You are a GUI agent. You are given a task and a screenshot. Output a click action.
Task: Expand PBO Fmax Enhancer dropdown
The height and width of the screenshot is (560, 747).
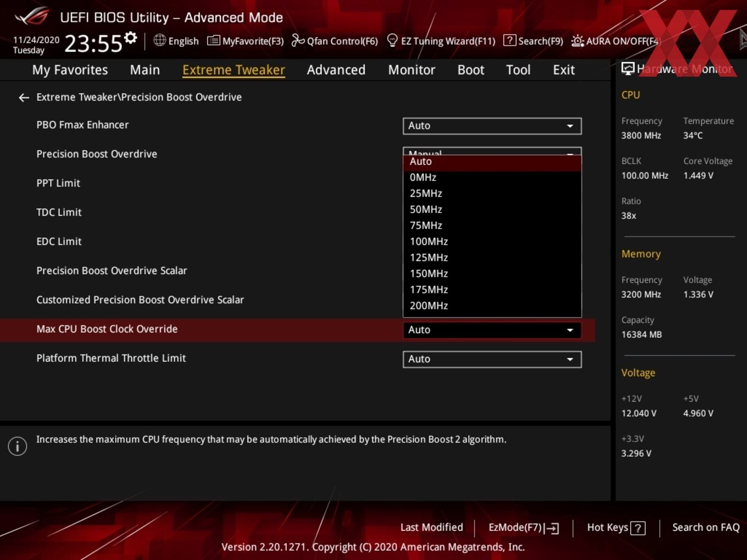492,126
